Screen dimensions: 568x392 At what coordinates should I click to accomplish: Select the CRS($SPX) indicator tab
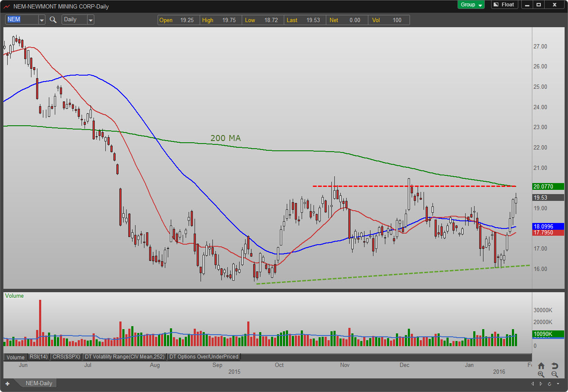pyautogui.click(x=66, y=357)
